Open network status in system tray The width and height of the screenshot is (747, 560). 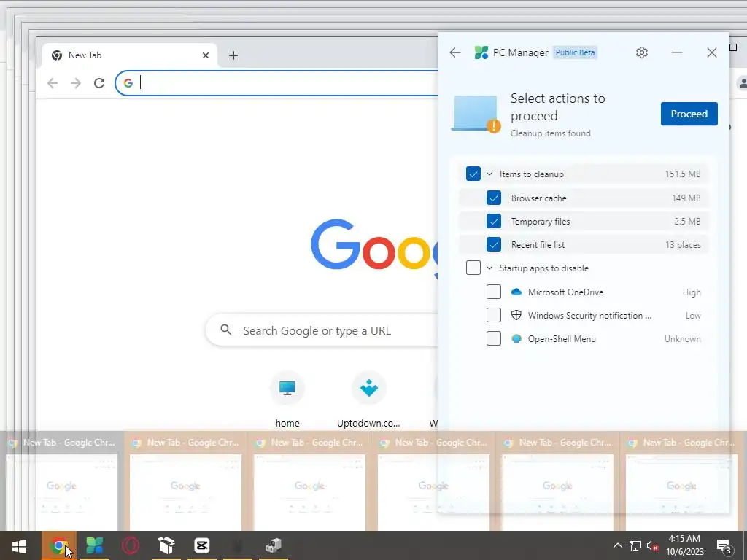(635, 545)
